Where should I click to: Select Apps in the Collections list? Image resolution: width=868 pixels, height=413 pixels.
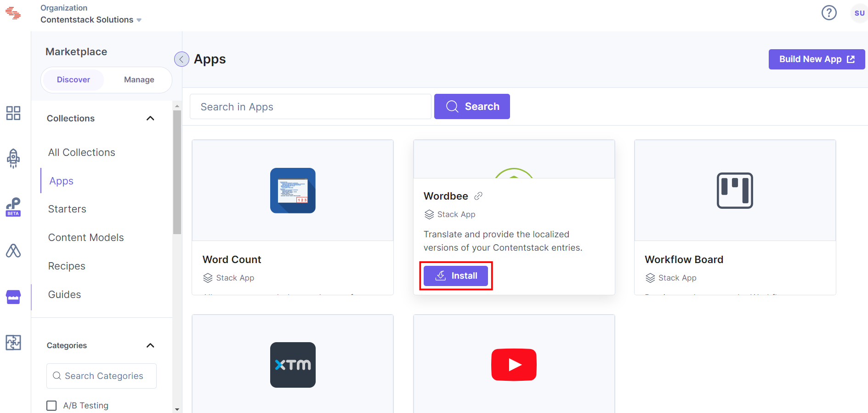coord(62,181)
